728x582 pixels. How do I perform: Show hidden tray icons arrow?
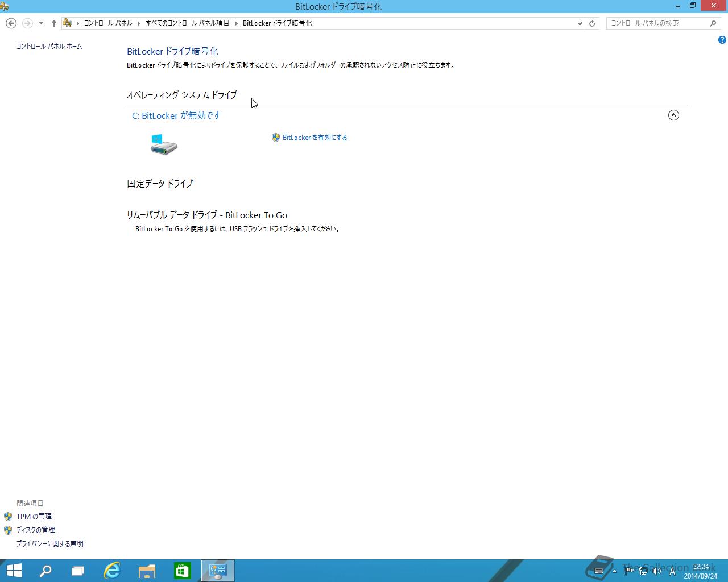point(614,571)
